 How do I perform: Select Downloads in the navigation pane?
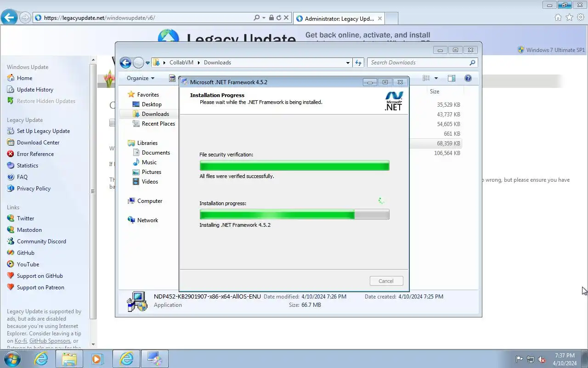click(x=155, y=114)
